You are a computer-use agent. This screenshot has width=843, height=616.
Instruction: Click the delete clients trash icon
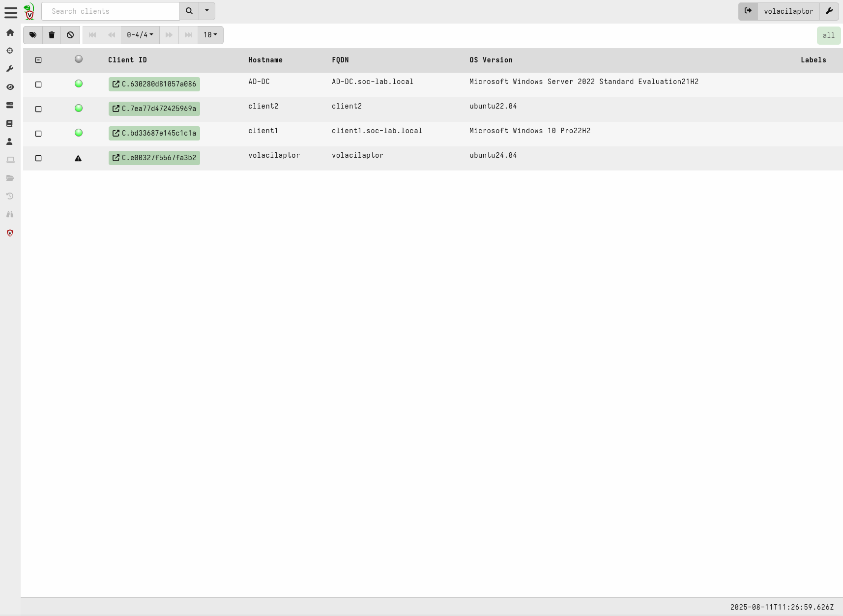pos(52,35)
